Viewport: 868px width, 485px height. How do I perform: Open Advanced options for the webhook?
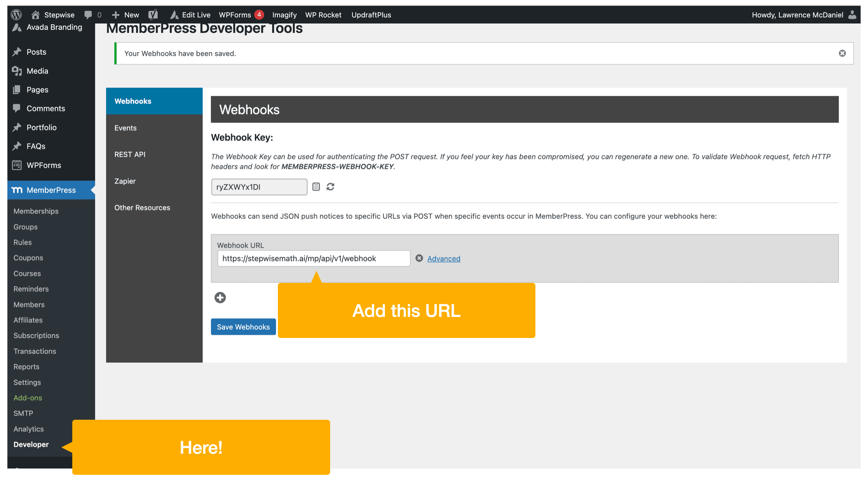(x=443, y=258)
